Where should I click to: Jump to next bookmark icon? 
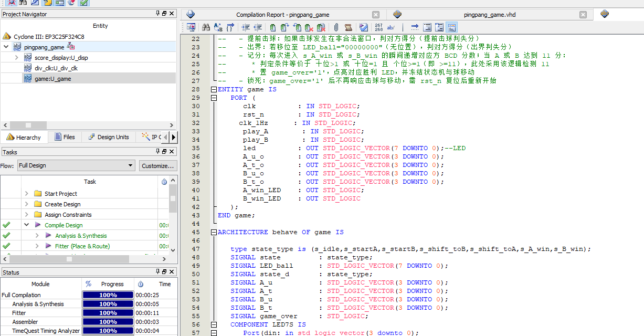pos(284,27)
